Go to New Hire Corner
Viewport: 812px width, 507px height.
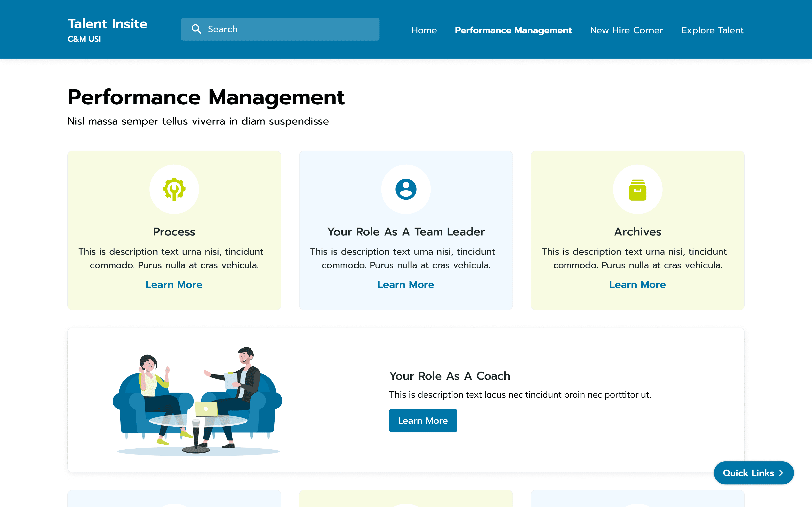click(x=626, y=30)
